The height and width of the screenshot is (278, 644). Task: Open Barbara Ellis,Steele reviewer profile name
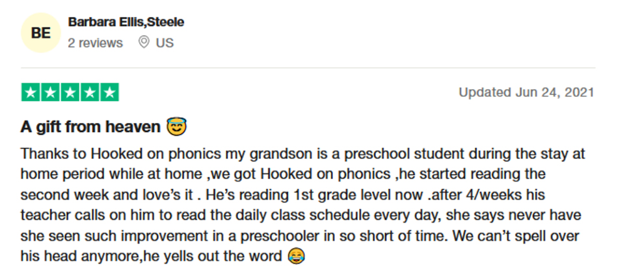[x=126, y=22]
